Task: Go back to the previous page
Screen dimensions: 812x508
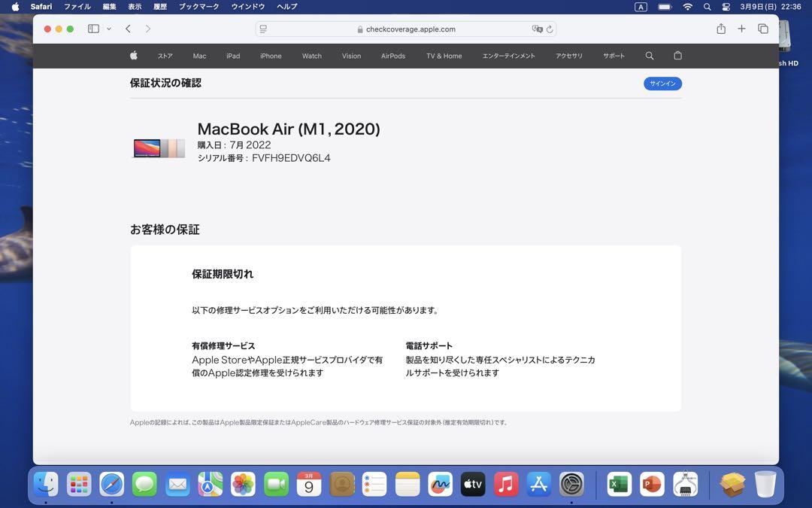Action: click(x=128, y=29)
